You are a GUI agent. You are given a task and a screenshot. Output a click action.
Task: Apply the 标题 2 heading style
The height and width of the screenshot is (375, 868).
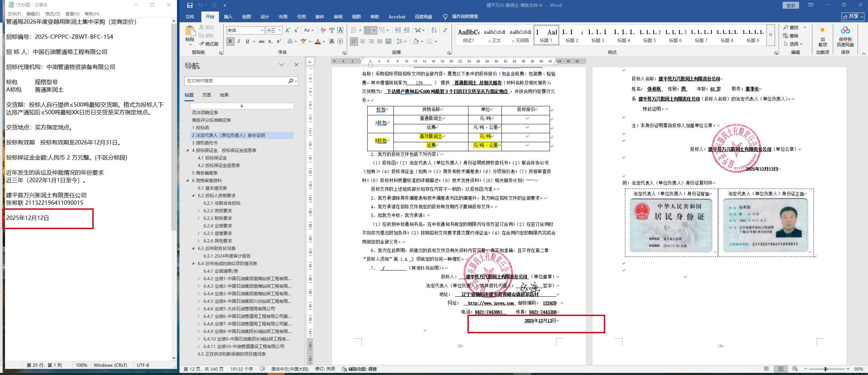[572, 35]
